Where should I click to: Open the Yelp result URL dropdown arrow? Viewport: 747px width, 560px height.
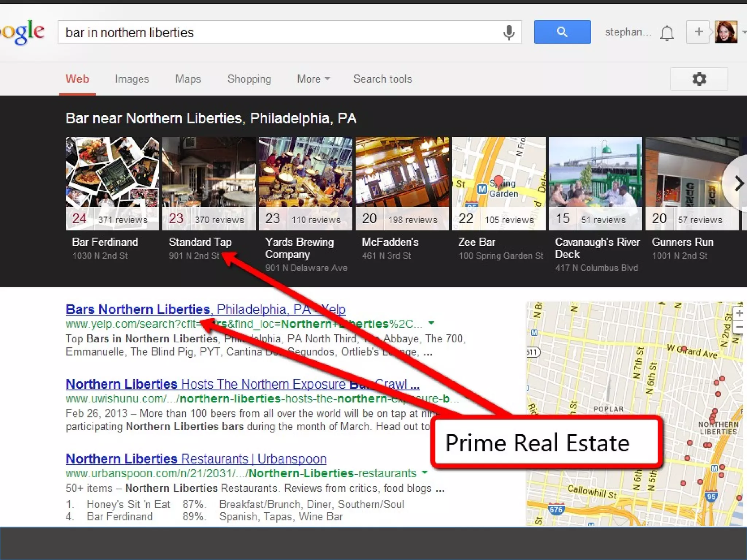pyautogui.click(x=431, y=323)
